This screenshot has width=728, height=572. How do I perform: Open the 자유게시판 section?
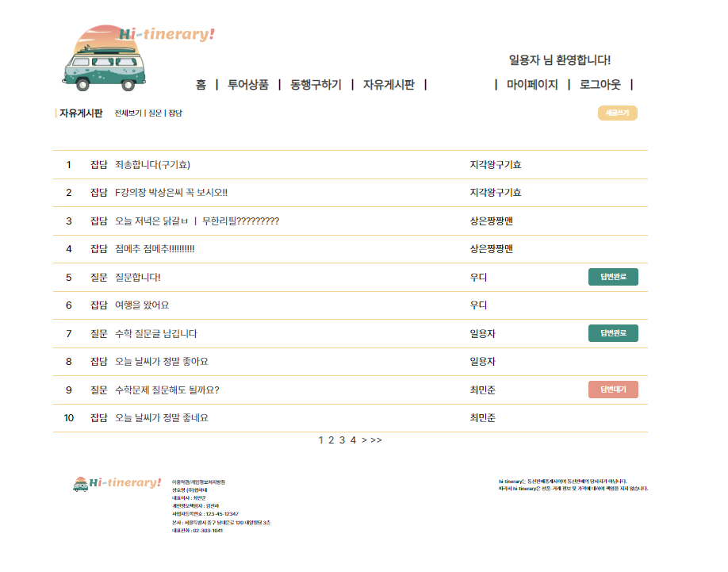click(x=391, y=83)
